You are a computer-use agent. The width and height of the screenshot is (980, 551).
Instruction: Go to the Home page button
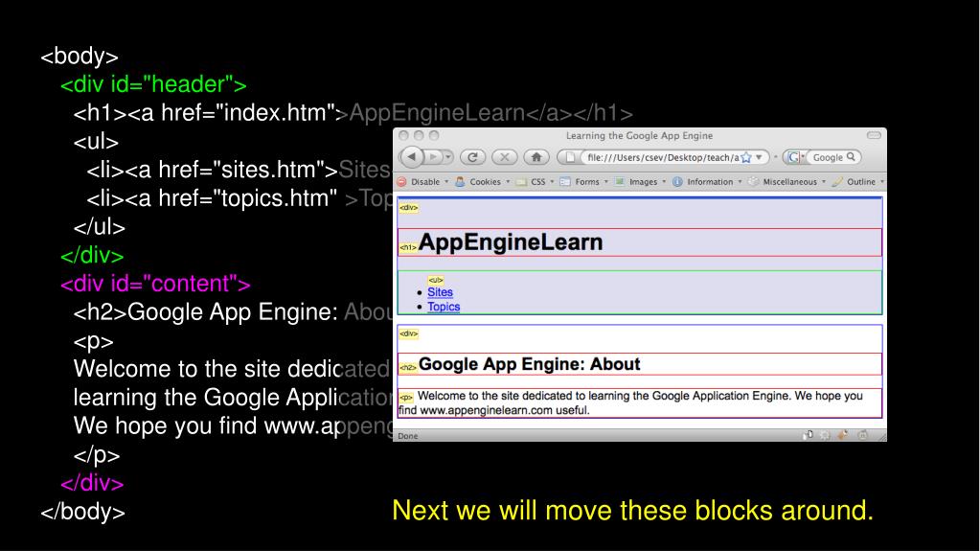(x=536, y=157)
